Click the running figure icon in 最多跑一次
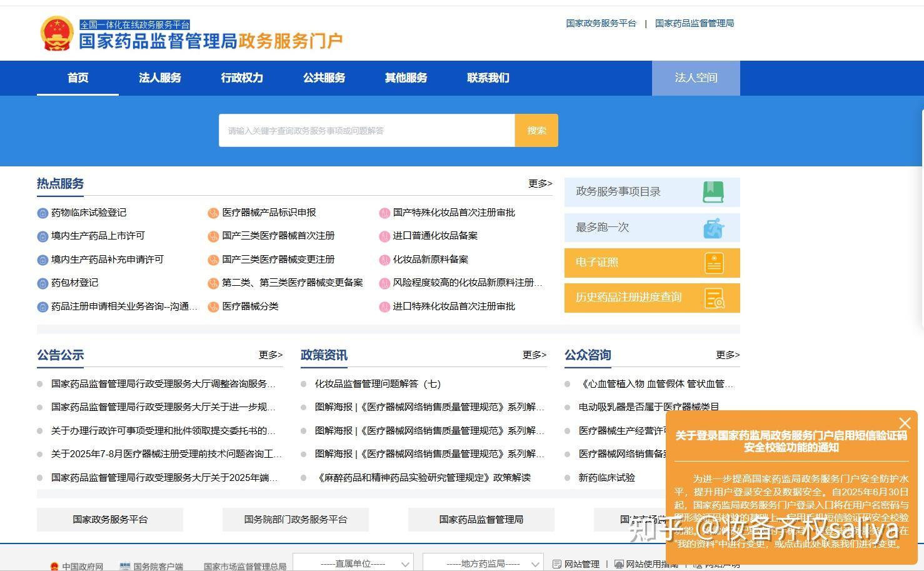This screenshot has width=924, height=571. point(713,228)
